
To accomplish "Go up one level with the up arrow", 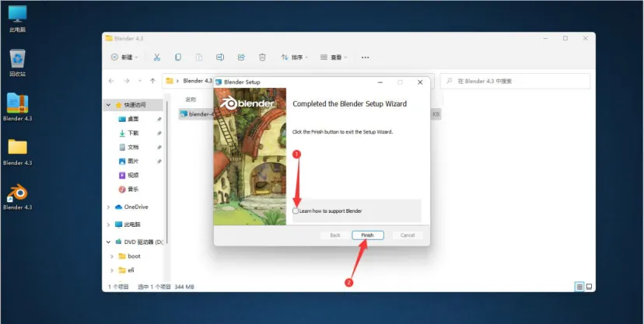I will point(152,81).
